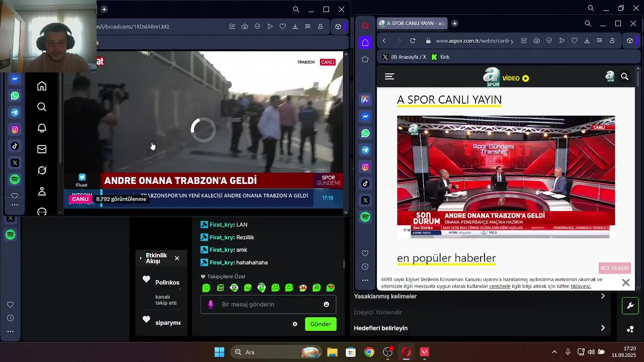
Task: Open the çerezlerle link in cookie notice
Action: click(500, 286)
